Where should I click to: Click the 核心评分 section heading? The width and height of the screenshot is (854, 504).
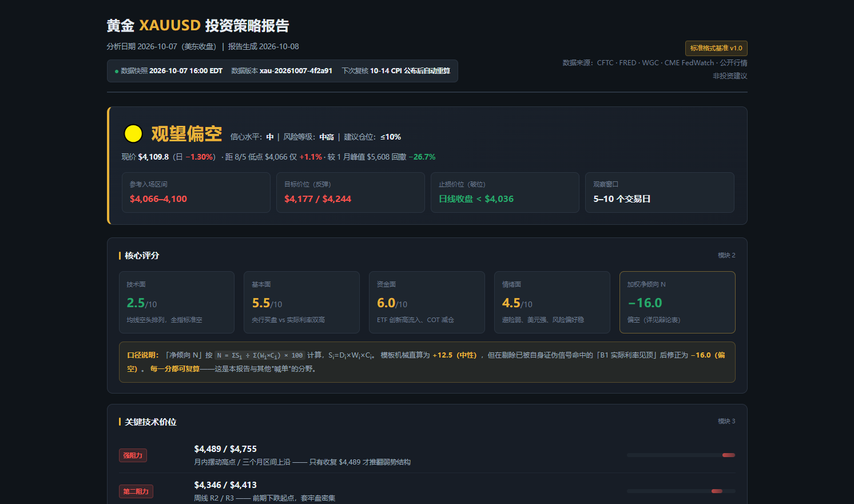(x=142, y=256)
